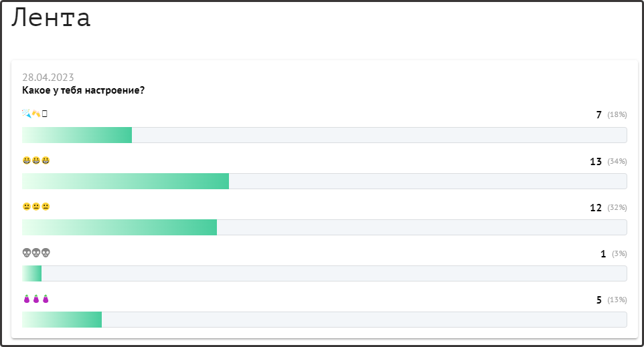Screen dimensions: 644x347
Task: Pick the skull emojis poll option
Action: coord(36,253)
